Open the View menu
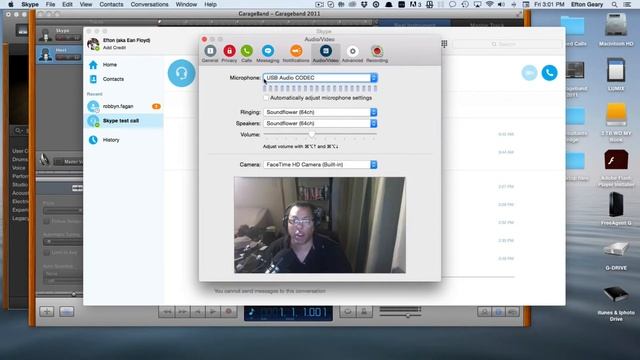The width and height of the screenshot is (640, 360). (86, 4)
